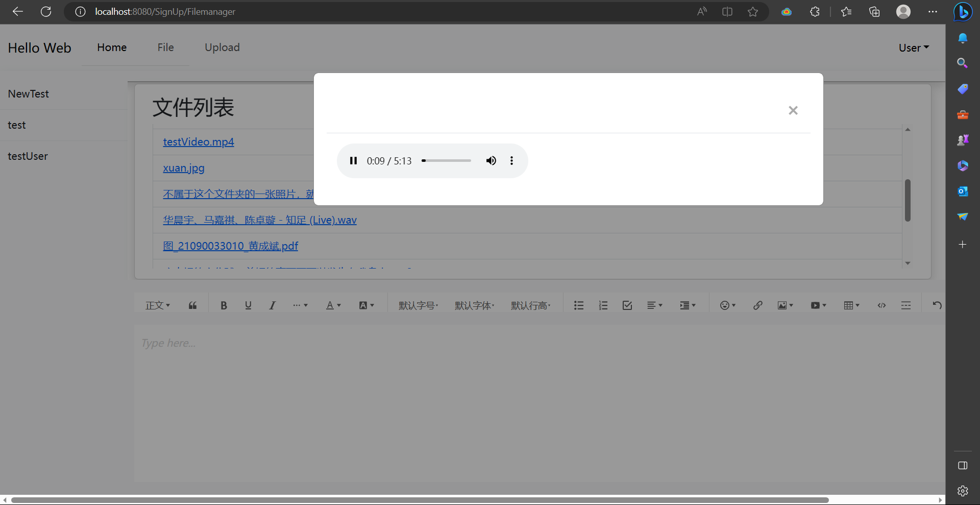Open the Upload nav tab
Viewport: 980px width, 505px height.
(x=222, y=47)
